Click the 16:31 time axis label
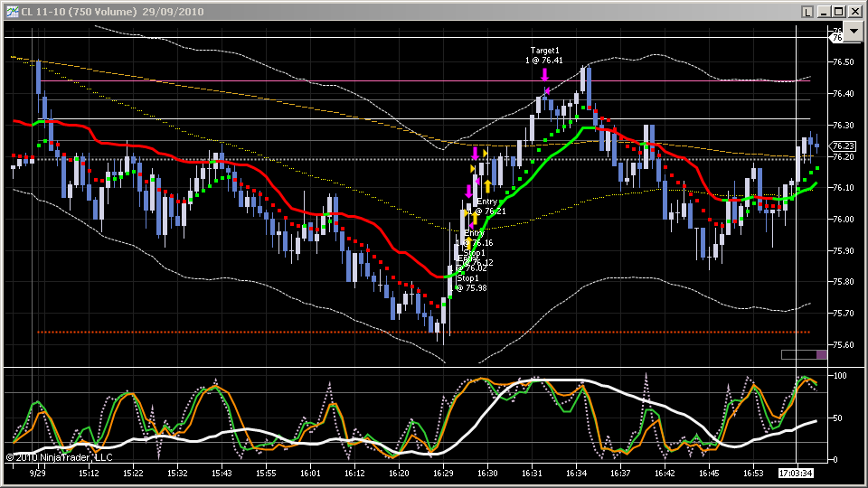The image size is (868, 488). coord(532,473)
